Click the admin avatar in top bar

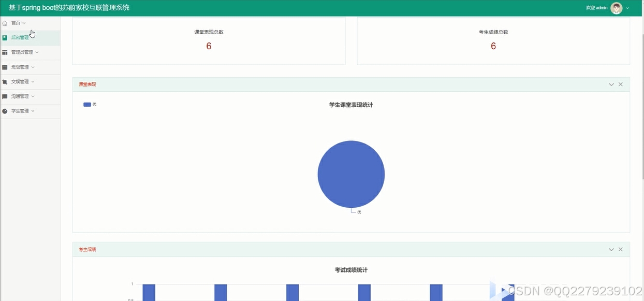tap(616, 8)
